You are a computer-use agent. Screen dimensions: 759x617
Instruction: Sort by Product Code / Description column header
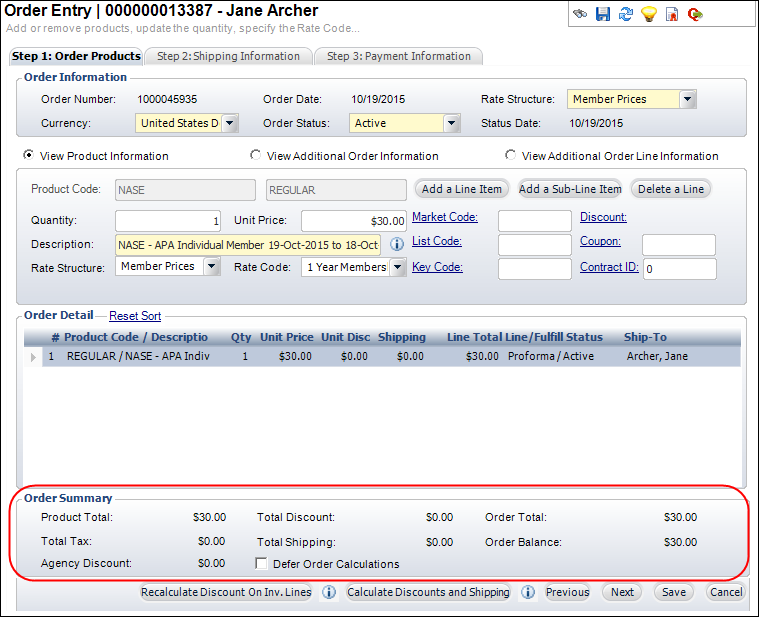pyautogui.click(x=136, y=337)
